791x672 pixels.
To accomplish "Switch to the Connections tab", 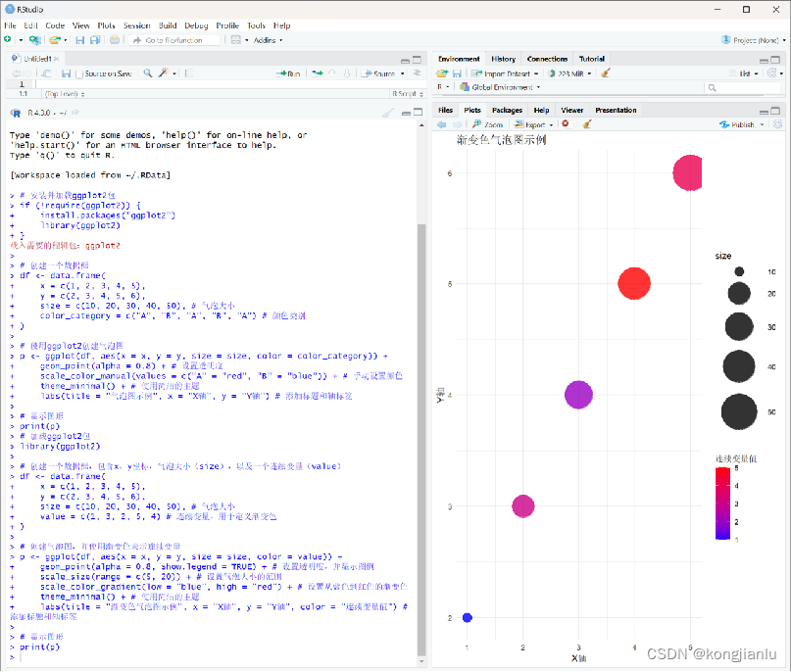I will tap(547, 59).
